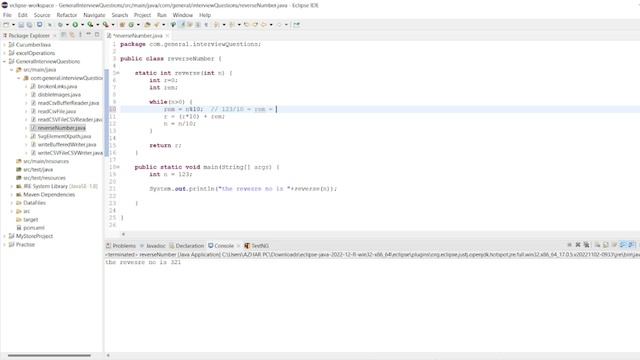Click Remove All Terminated Launches console icon
Image resolution: width=640 pixels, height=360 pixels.
587,245
